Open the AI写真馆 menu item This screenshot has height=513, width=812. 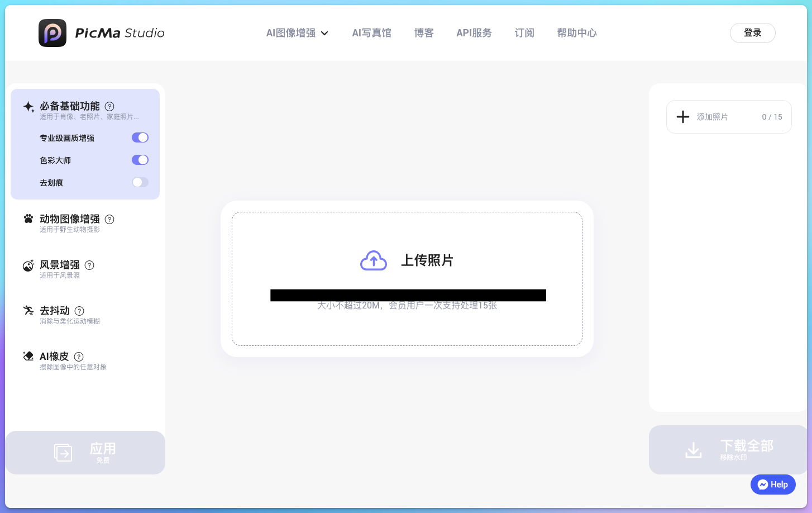(x=371, y=33)
